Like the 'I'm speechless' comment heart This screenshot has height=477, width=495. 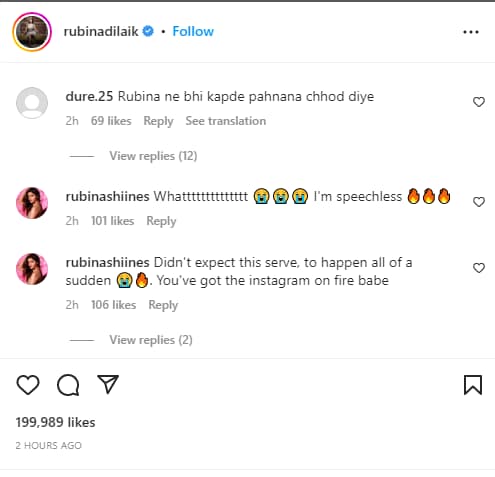pos(479,202)
